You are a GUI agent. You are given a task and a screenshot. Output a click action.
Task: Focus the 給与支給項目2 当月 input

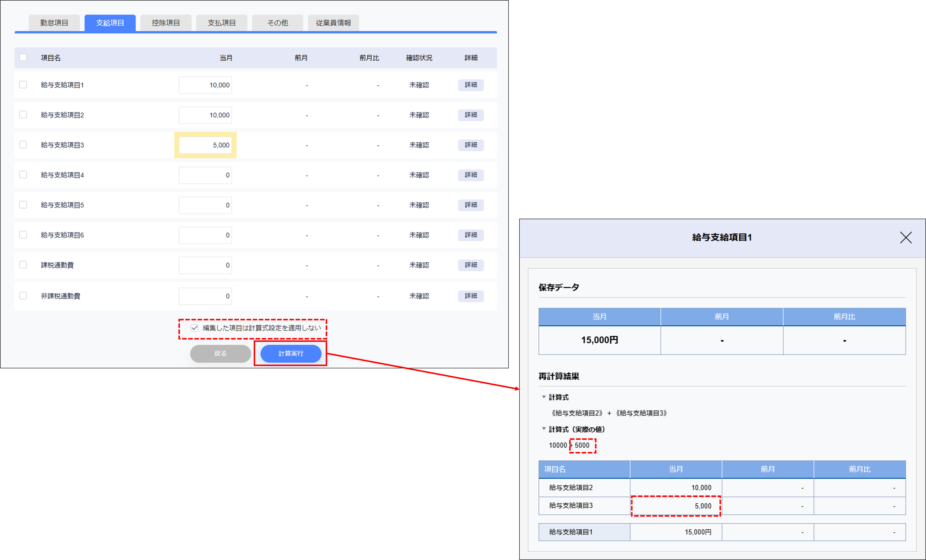click(205, 115)
